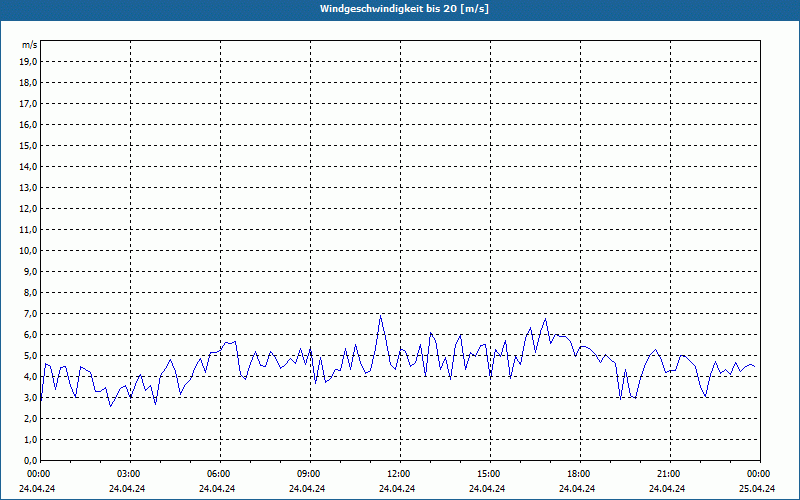Click the wind speed peak near 16:50

[545, 319]
